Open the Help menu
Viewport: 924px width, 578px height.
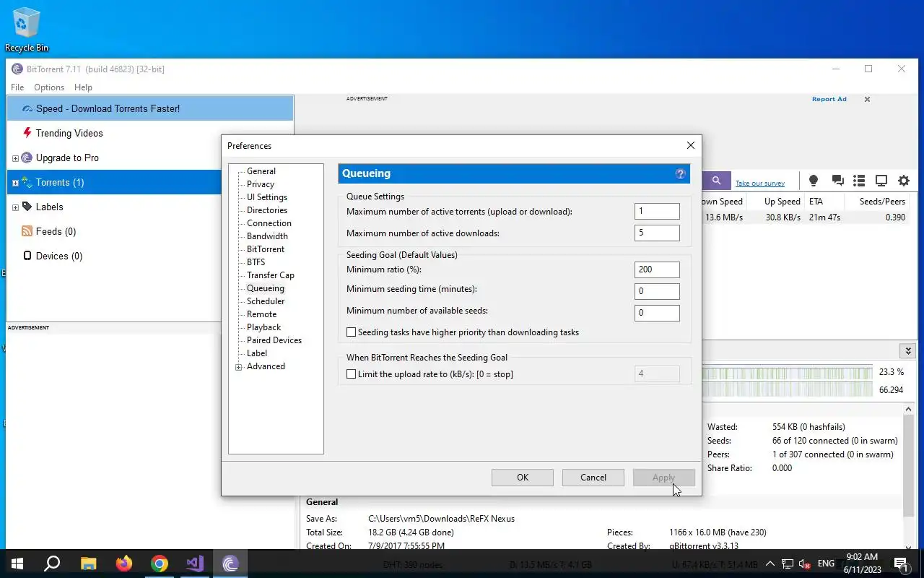pos(83,87)
